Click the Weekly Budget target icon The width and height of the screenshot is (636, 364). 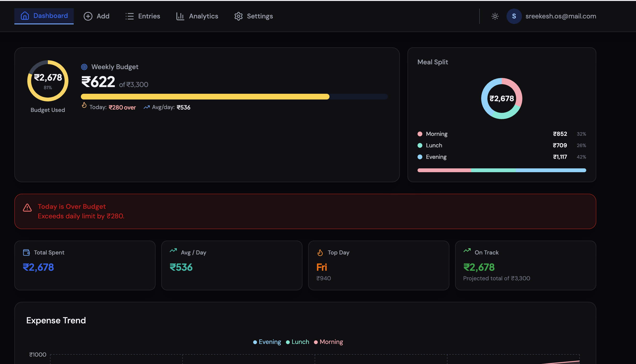click(x=84, y=67)
